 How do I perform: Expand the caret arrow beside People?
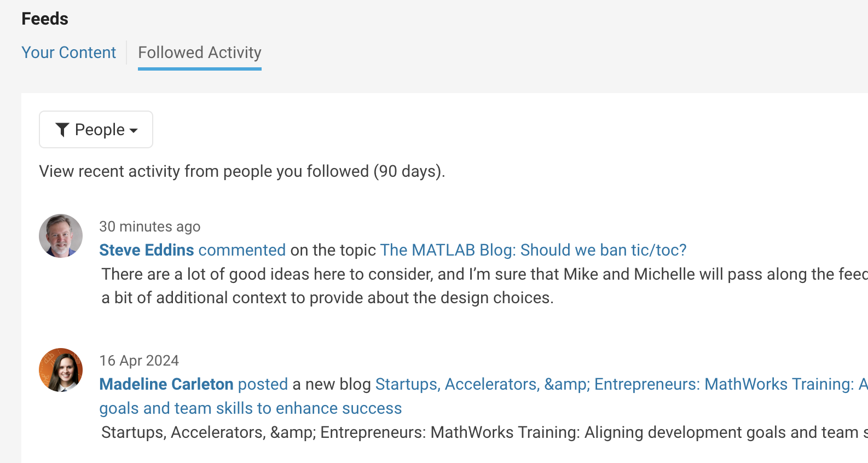134,131
